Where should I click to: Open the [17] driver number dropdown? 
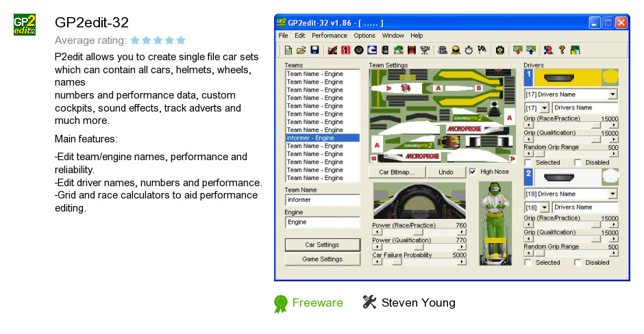(x=545, y=108)
